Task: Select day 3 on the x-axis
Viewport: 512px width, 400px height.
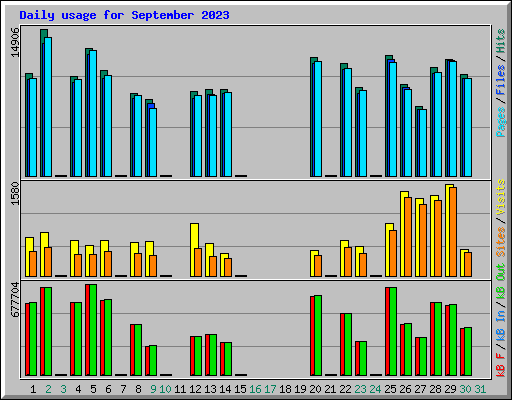Action: [x=63, y=389]
